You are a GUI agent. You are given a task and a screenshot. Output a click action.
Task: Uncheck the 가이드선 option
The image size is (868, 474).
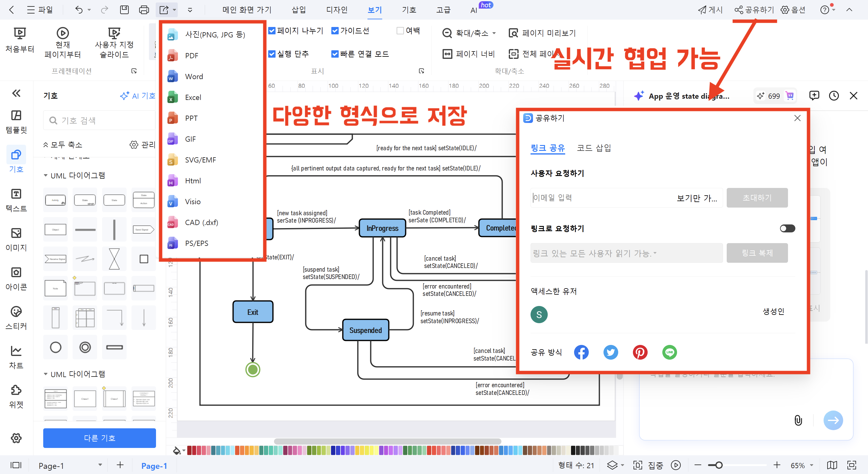[334, 30]
